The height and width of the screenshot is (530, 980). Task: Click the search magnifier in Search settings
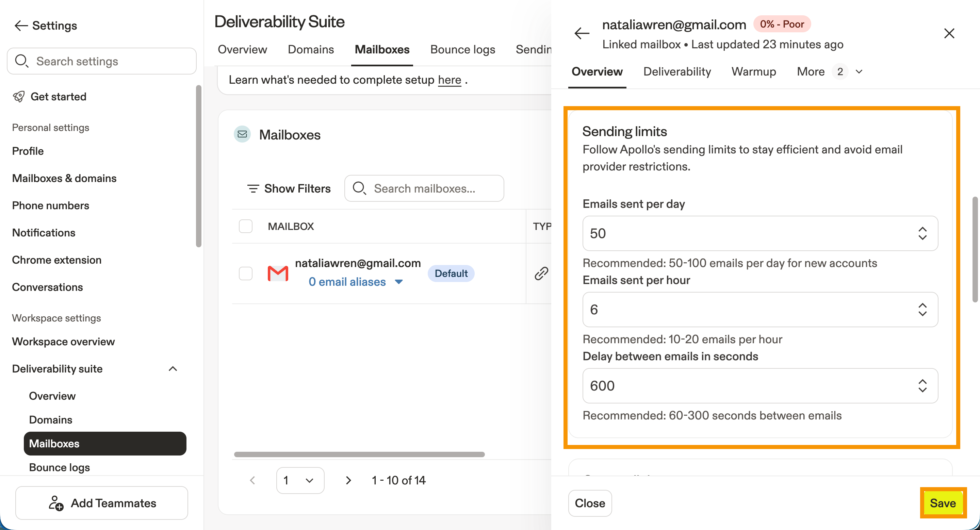point(21,61)
